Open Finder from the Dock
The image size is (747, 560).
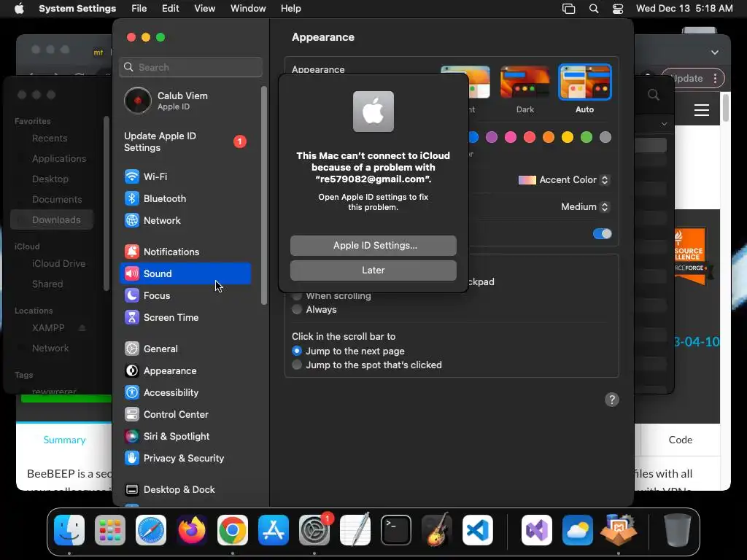tap(69, 530)
